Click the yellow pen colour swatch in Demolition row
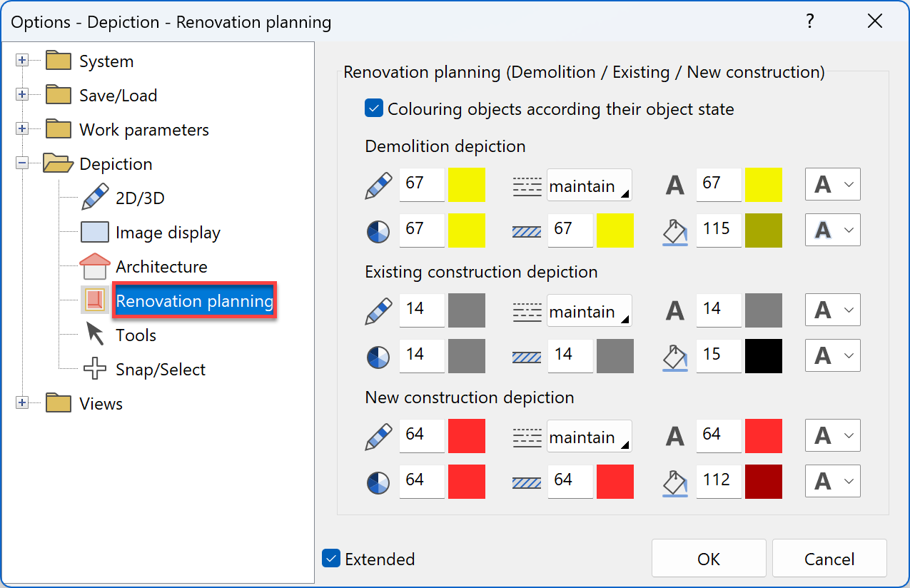This screenshot has width=910, height=588. [x=466, y=184]
